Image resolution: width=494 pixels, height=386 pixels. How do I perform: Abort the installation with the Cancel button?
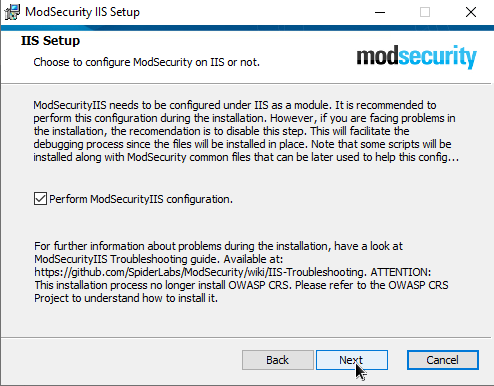[443, 360]
